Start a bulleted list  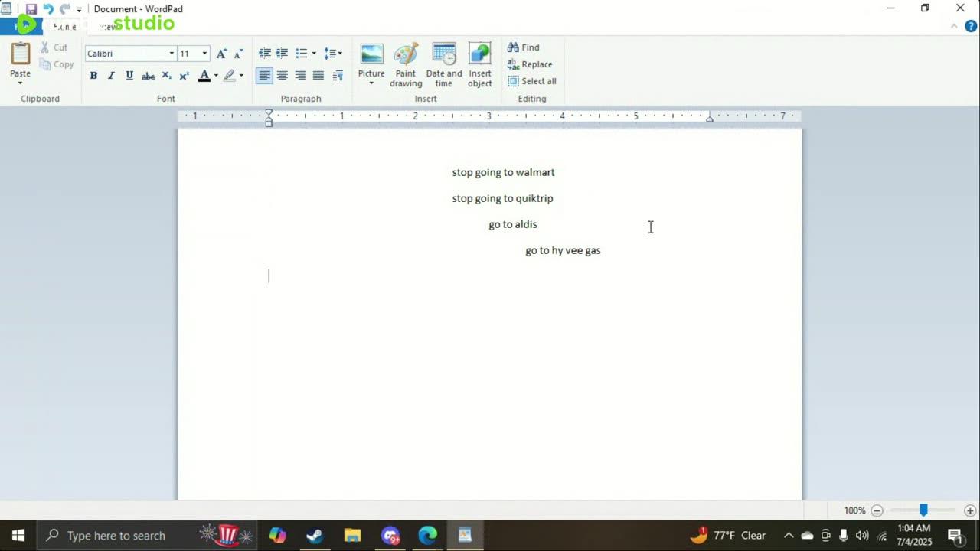301,54
